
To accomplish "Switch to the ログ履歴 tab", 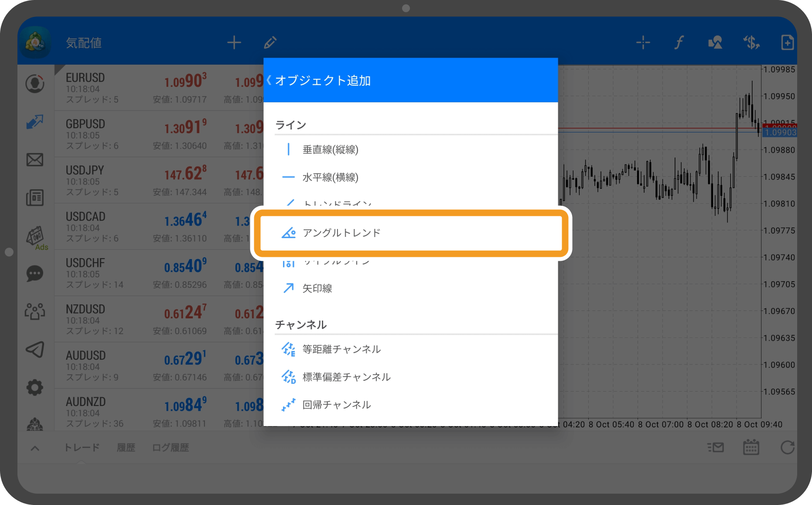I will point(171,447).
